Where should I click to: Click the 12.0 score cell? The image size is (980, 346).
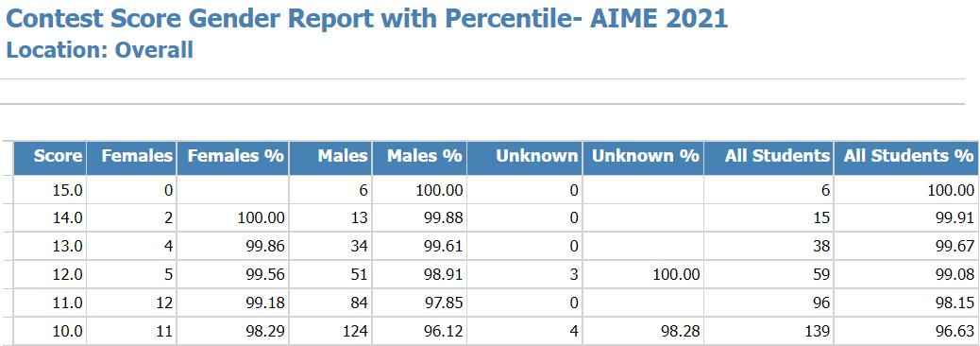49,274
